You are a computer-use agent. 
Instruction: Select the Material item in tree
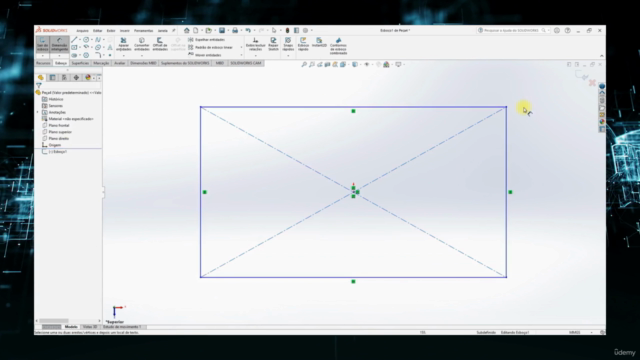click(71, 119)
